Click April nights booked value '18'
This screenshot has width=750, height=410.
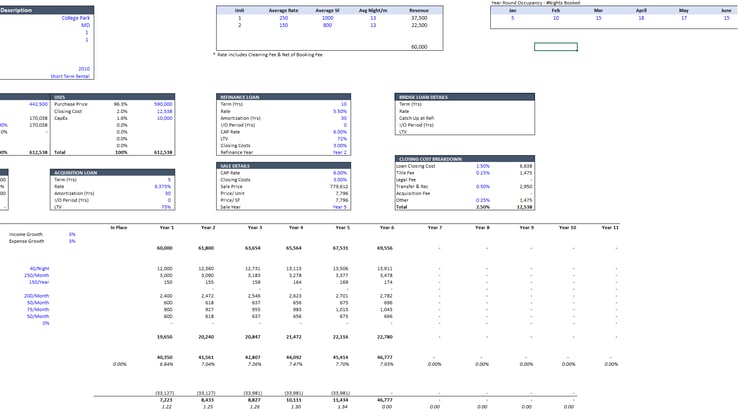[641, 18]
